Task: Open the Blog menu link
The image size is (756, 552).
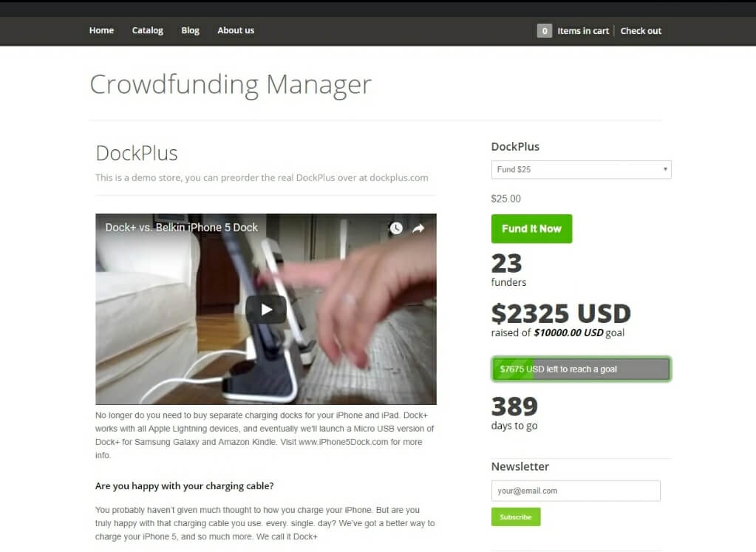Action: [190, 30]
